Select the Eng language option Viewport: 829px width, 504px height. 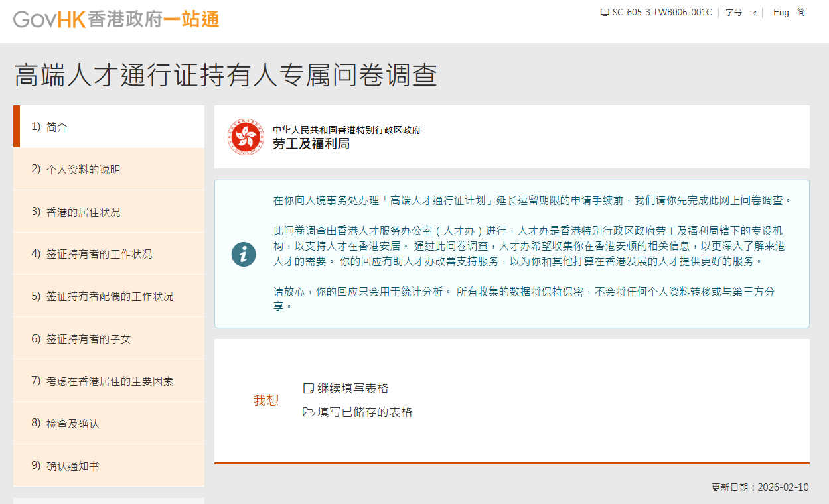(780, 12)
